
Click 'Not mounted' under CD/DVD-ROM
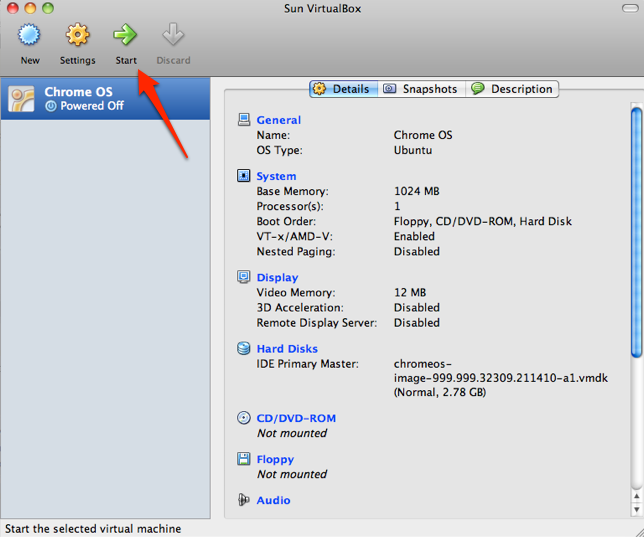[x=292, y=433]
